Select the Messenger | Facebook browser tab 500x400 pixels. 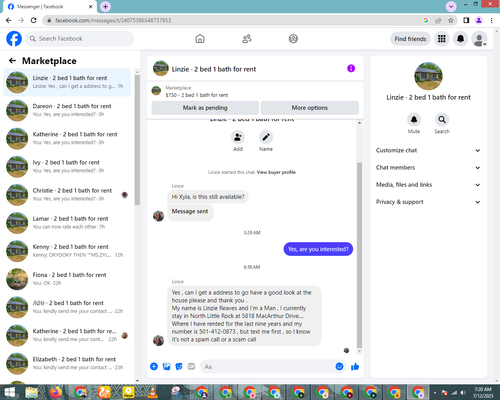pos(49,7)
